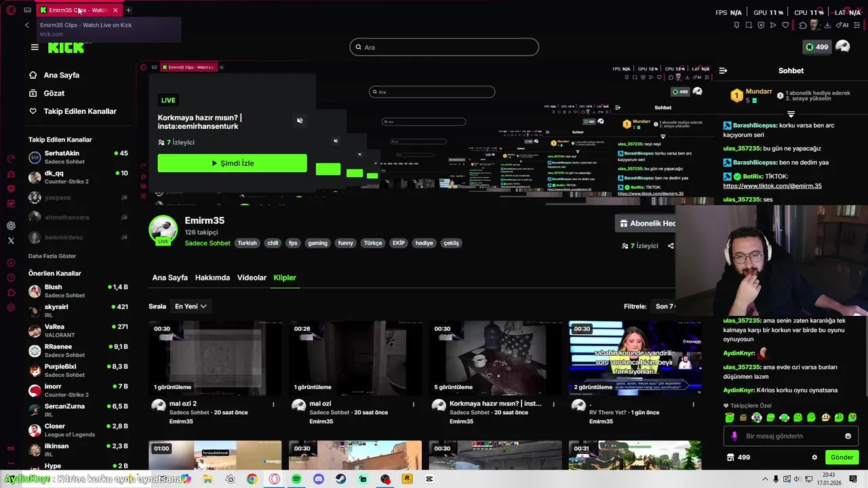Open the browser extensions puzzle icon

[803, 25]
